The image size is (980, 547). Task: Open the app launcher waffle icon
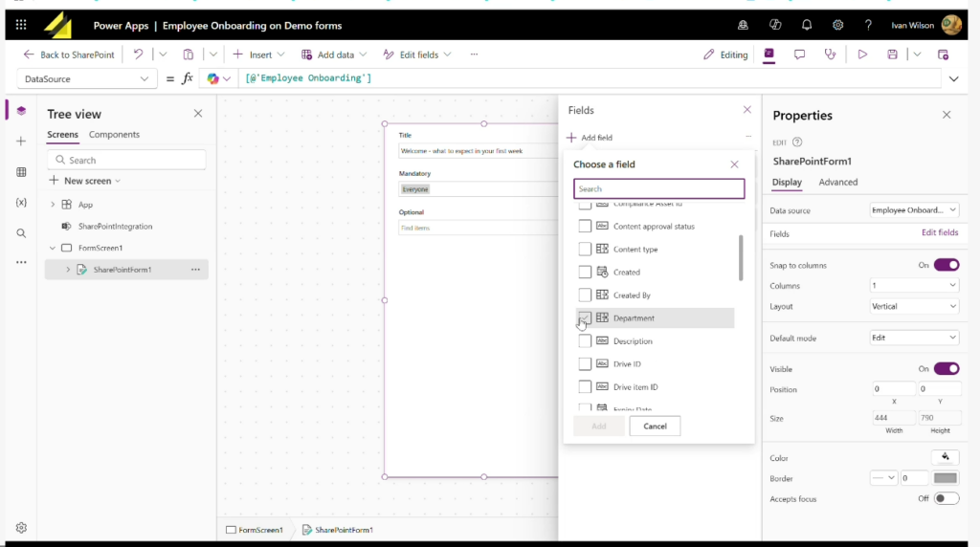[21, 25]
